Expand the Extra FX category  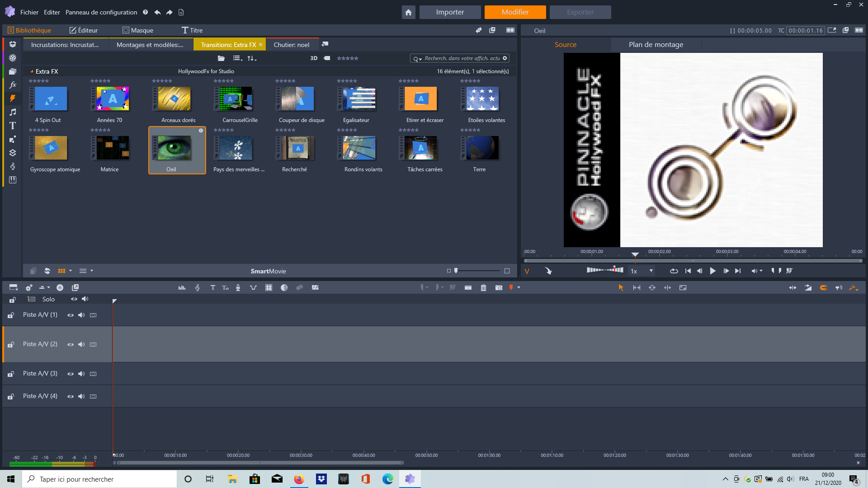31,71
